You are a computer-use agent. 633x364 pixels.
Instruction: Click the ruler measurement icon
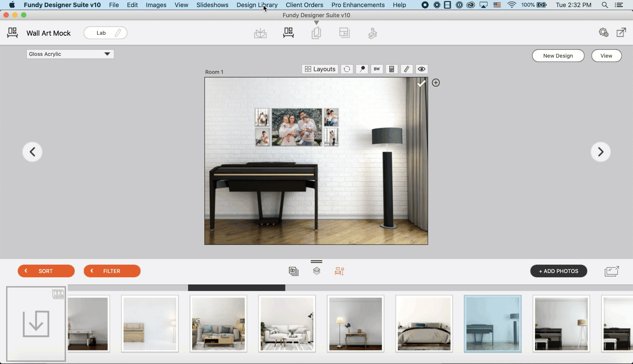406,69
